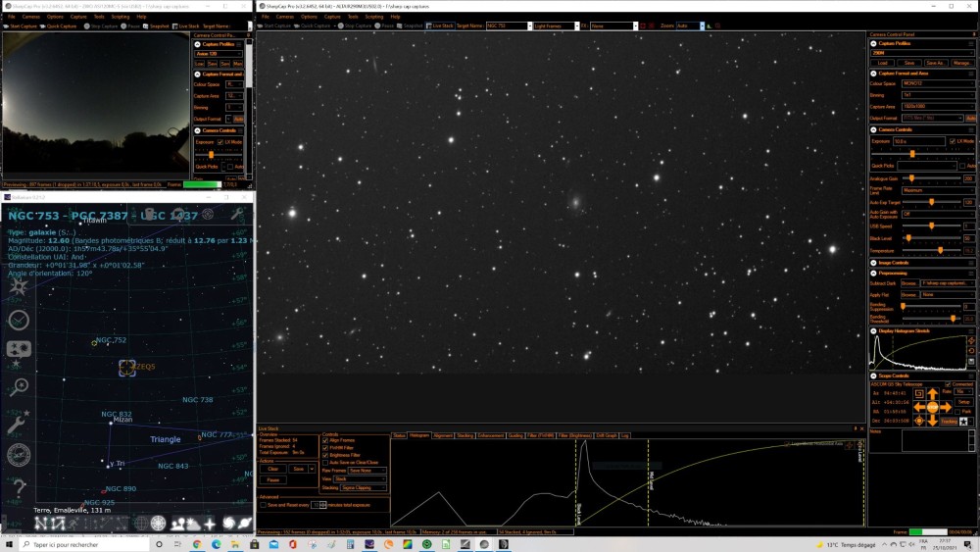This screenshot has width=980, height=552.
Task: Toggle Brightness Filter checkbox
Action: [x=325, y=455]
